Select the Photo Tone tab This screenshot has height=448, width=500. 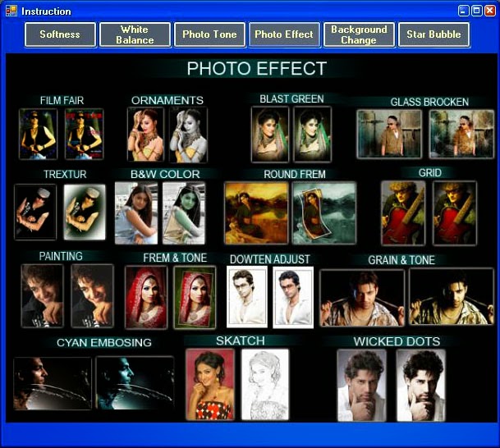tap(209, 34)
